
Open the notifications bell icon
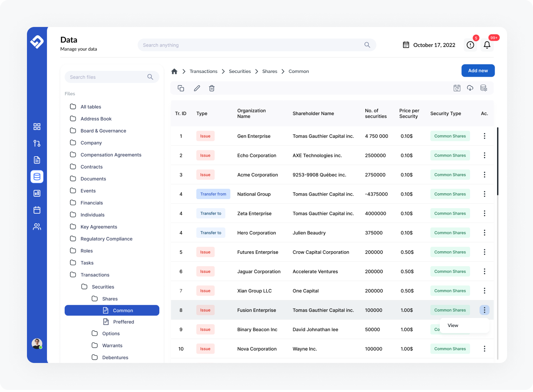pos(487,45)
